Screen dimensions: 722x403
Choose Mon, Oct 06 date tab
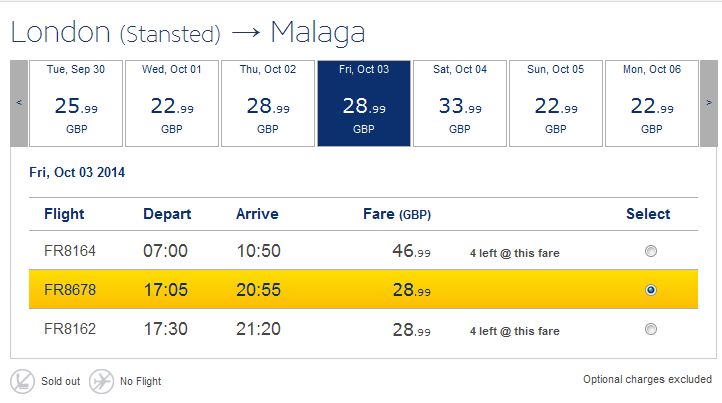[652, 103]
